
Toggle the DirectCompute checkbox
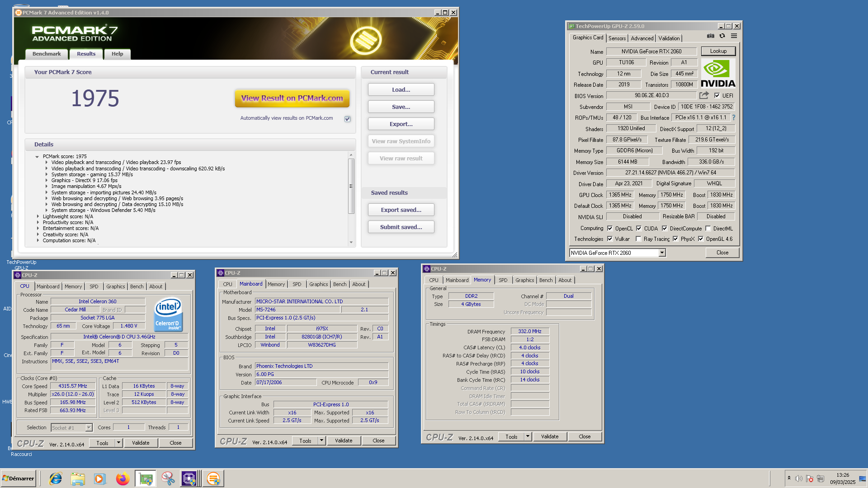(665, 228)
